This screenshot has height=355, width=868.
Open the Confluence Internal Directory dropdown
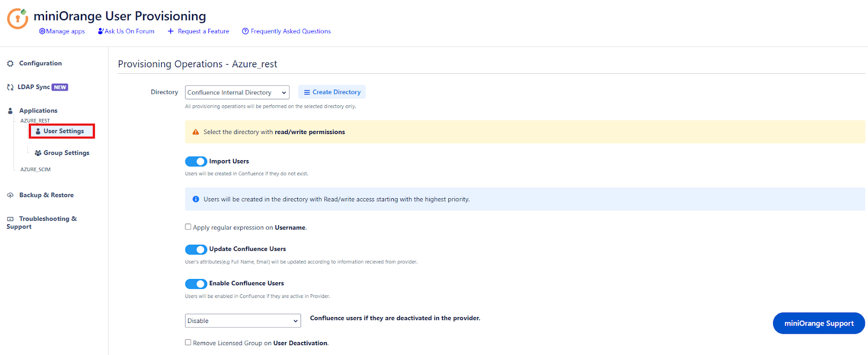click(x=237, y=92)
